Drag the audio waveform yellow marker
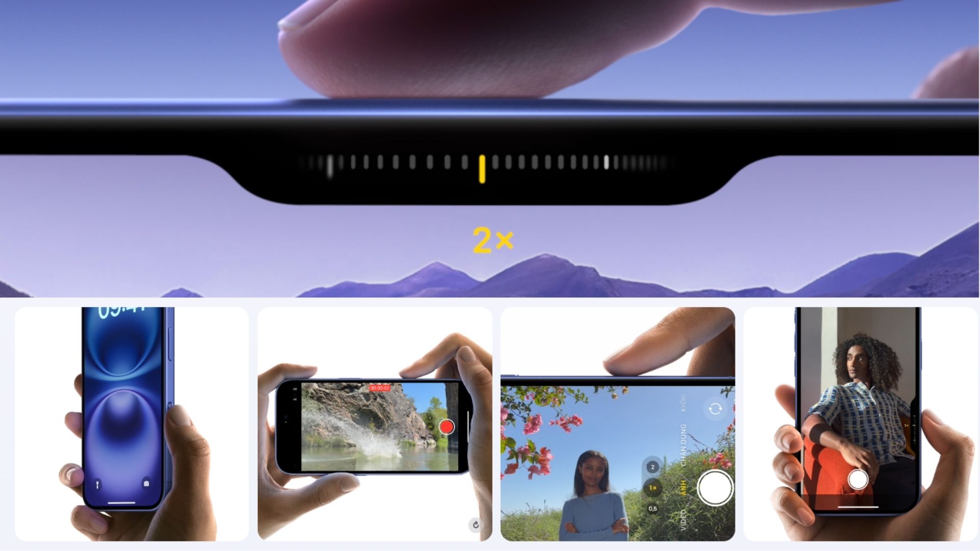Image resolution: width=980 pixels, height=551 pixels. 482,167
